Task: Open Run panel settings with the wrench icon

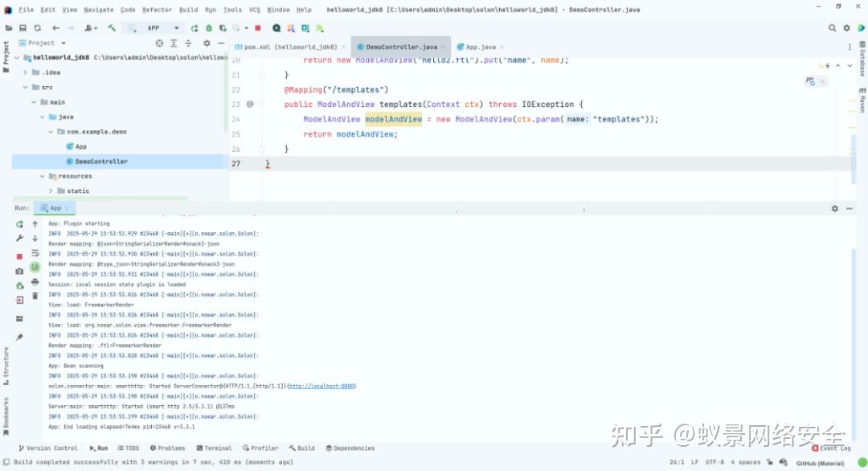Action: (18, 240)
